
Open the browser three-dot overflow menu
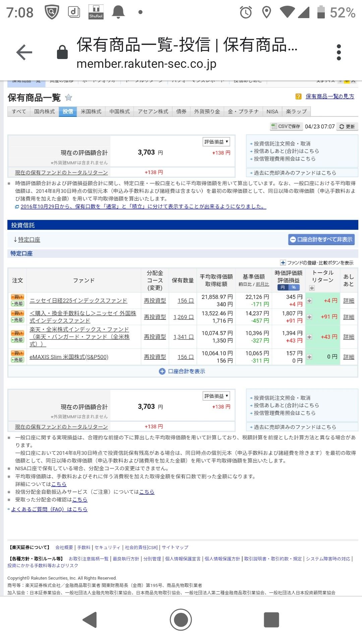[339, 53]
